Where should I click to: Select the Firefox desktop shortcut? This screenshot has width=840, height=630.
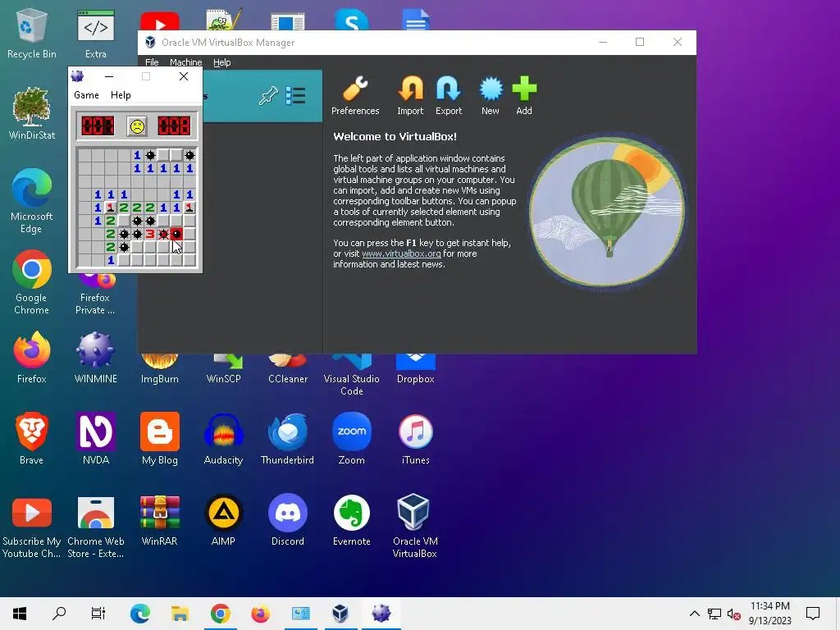click(32, 358)
